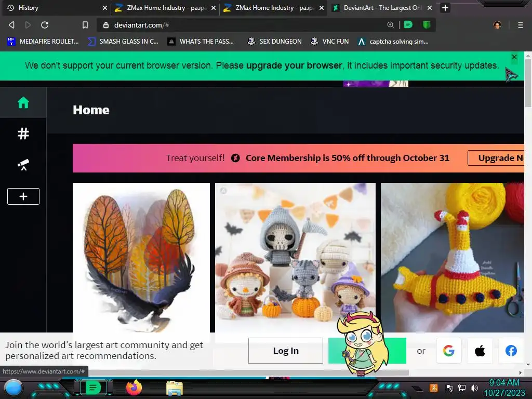Image resolution: width=532 pixels, height=399 pixels.
Task: Open the VNC FUN bookmark
Action: coord(330,42)
